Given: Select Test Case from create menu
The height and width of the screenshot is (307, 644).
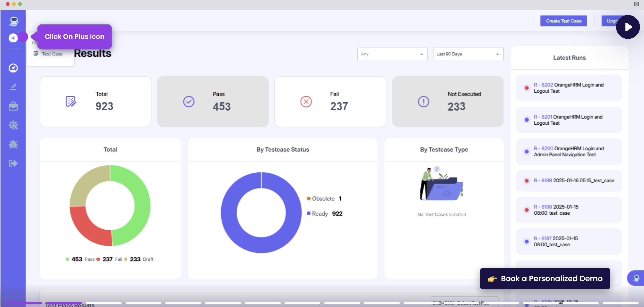Looking at the screenshot, I should (52, 54).
